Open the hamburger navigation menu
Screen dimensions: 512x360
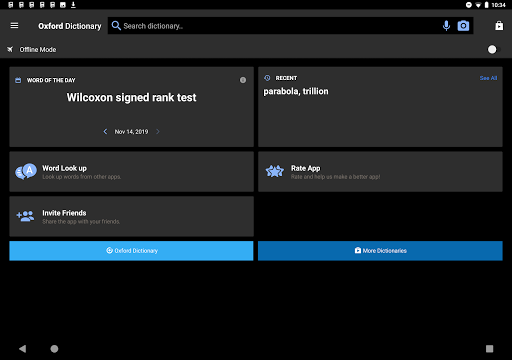click(x=14, y=26)
